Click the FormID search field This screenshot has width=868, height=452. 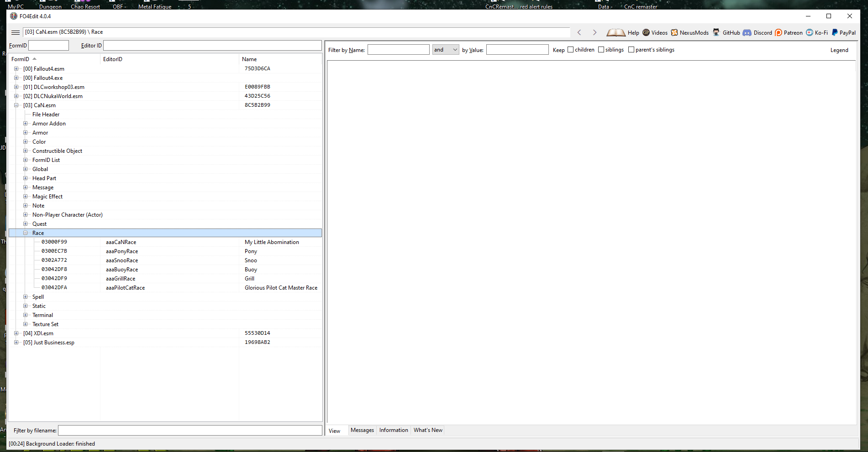[x=49, y=46]
